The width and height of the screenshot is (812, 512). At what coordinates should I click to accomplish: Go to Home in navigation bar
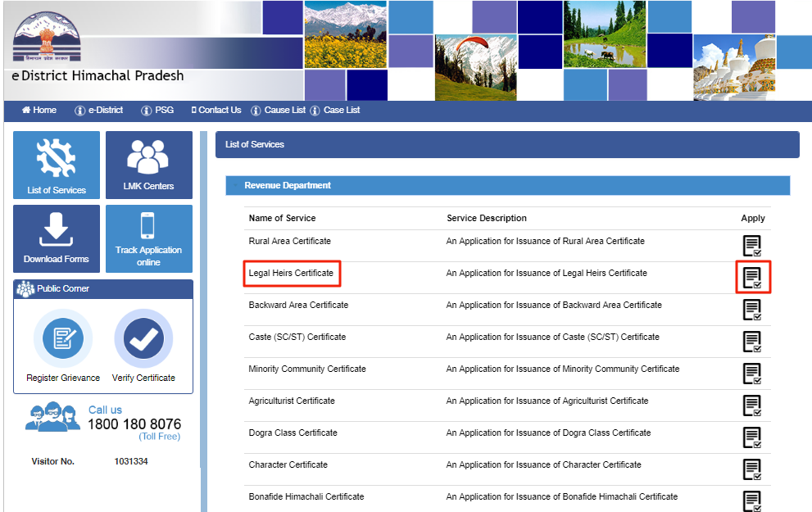(39, 111)
